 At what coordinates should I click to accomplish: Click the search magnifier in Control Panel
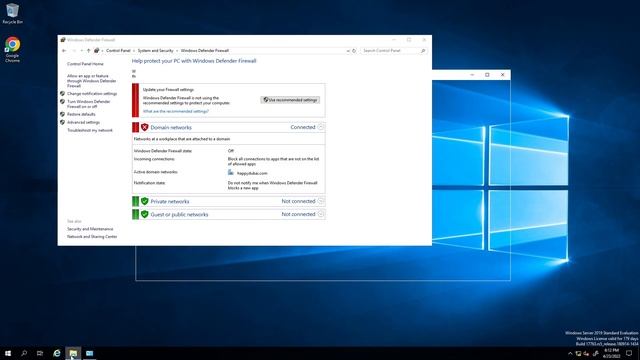[423, 51]
